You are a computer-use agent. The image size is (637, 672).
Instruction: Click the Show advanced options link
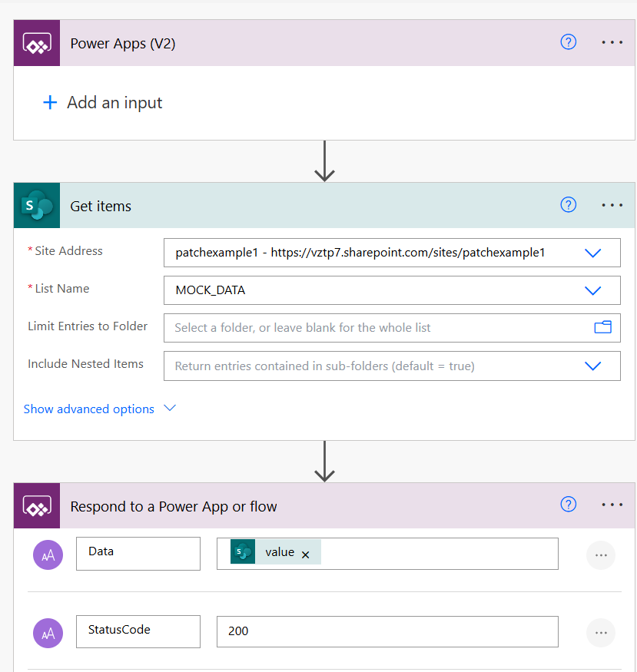(88, 409)
